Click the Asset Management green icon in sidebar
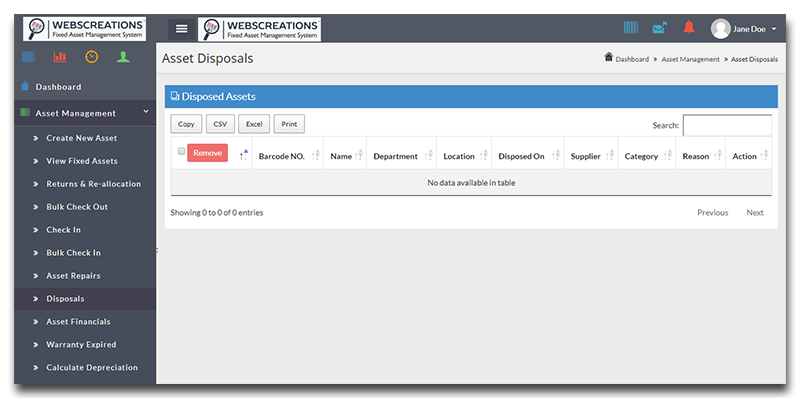 25,113
